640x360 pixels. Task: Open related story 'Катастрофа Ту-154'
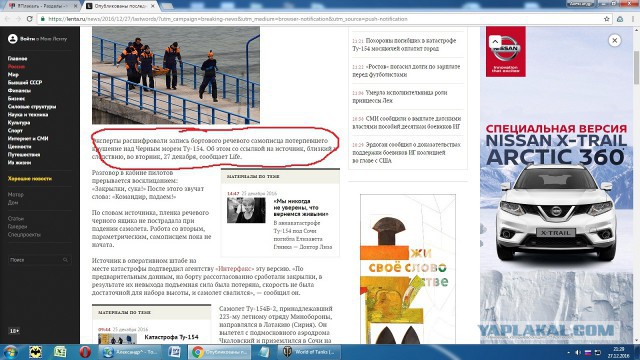click(x=171, y=337)
